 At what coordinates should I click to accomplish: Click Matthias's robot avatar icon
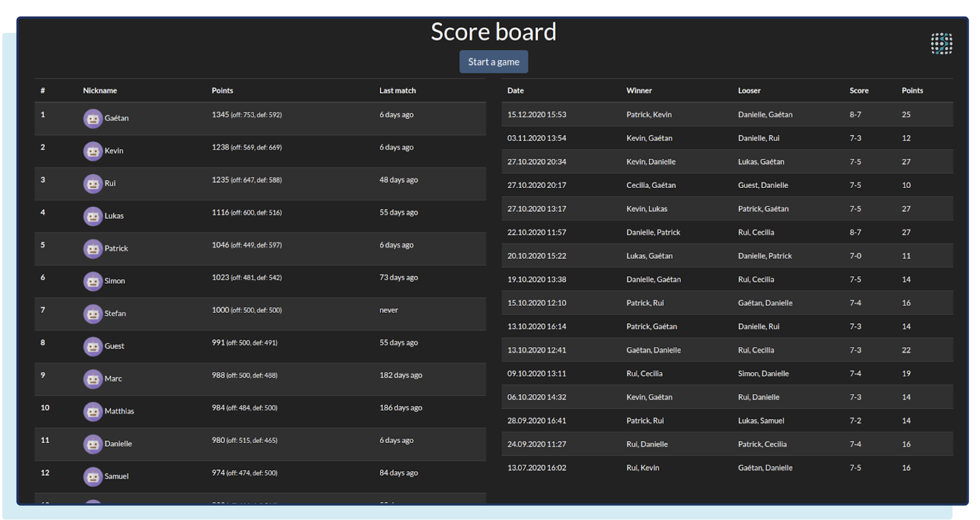[93, 412]
